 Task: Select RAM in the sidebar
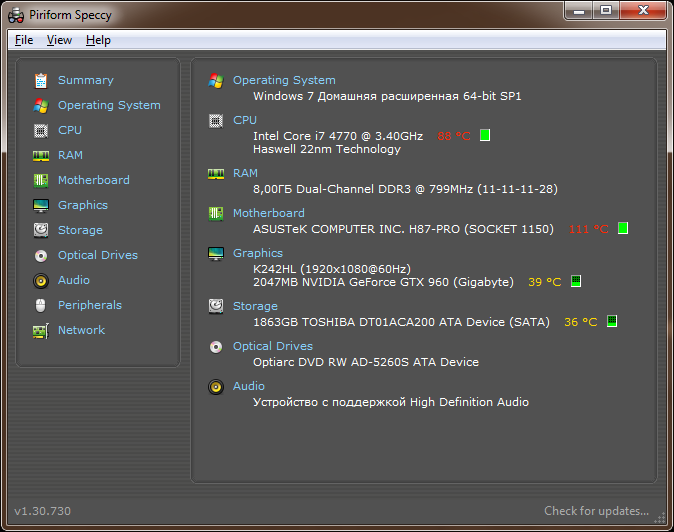70,155
